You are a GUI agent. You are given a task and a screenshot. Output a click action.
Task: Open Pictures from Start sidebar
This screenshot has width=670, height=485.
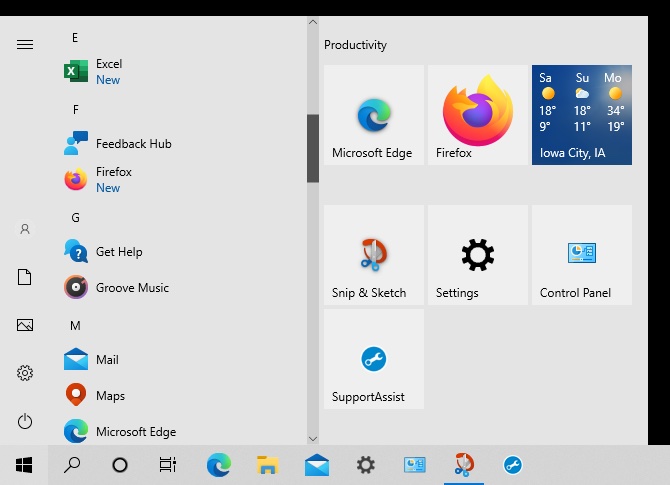tap(25, 325)
